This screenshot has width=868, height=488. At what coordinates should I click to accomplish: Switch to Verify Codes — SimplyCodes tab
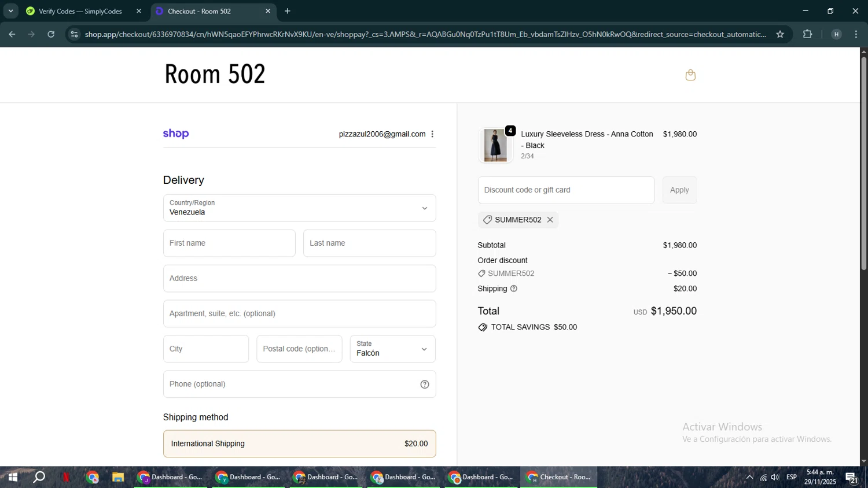pyautogui.click(x=80, y=11)
